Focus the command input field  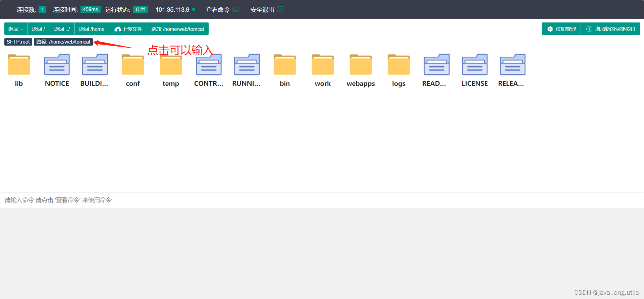[x=322, y=200]
